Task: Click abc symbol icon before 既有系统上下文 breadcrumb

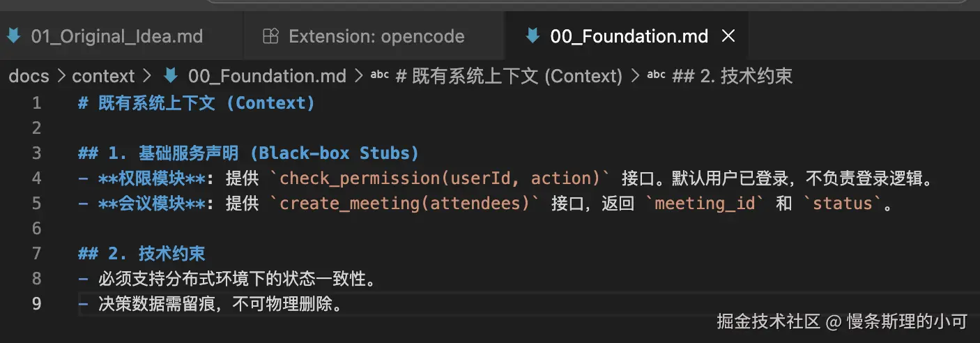Action: pos(379,76)
